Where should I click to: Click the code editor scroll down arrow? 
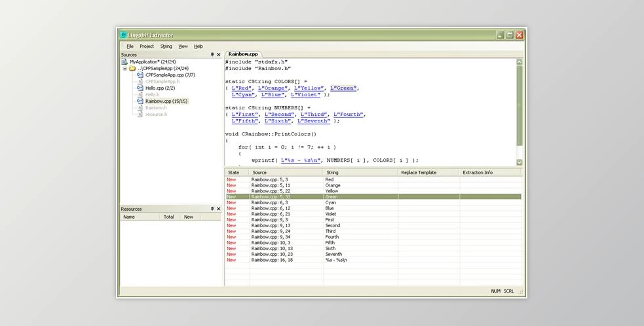click(520, 162)
